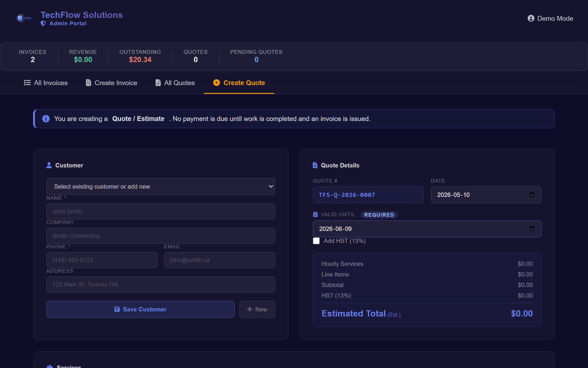Image resolution: width=588 pixels, height=368 pixels.
Task: Click the Estimated Total label
Action: coord(353,313)
